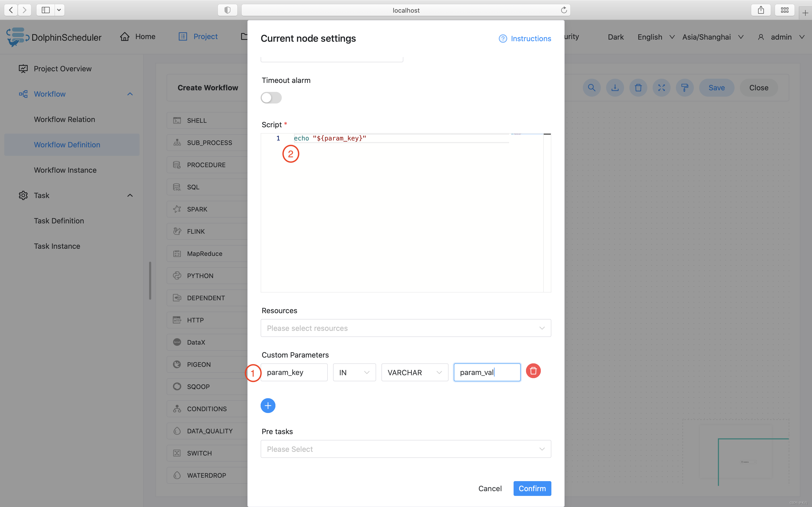Click the param_val input field
Screen dimensions: 812x507
[x=487, y=372]
